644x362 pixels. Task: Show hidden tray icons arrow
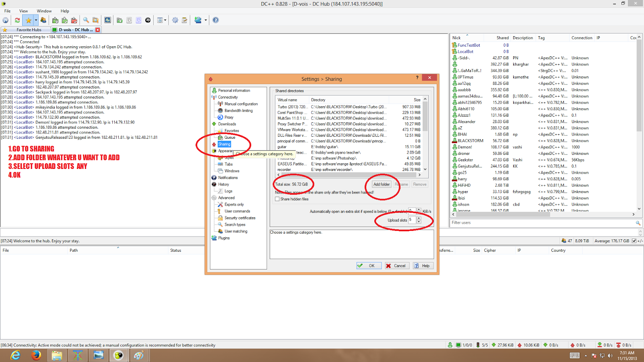click(585, 356)
